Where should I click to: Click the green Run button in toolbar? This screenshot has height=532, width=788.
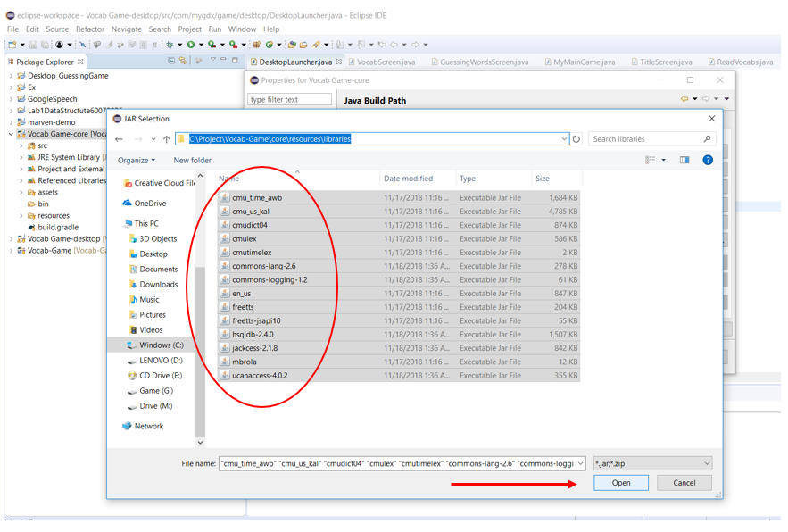191,45
